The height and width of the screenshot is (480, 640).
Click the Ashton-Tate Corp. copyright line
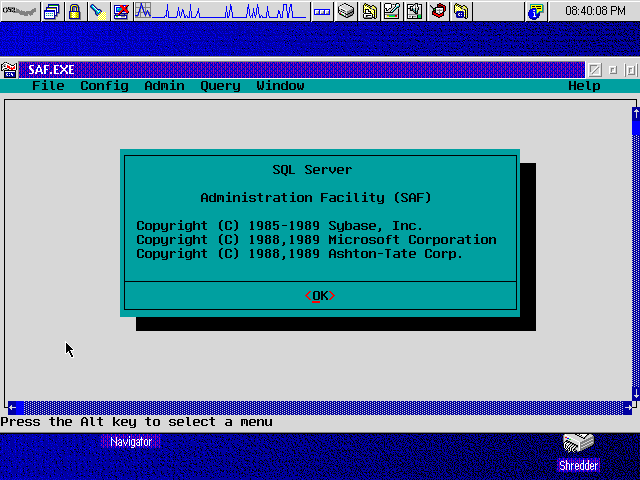tap(300, 253)
